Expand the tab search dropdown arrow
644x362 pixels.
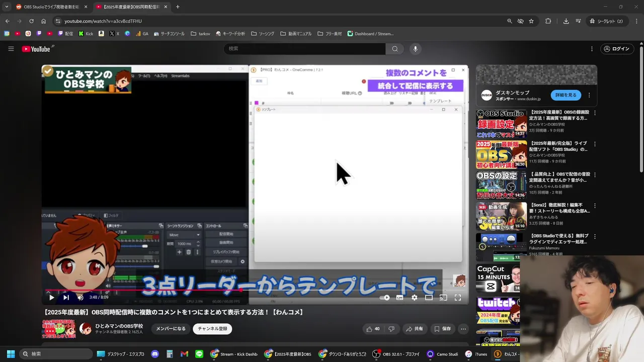pyautogui.click(x=7, y=7)
